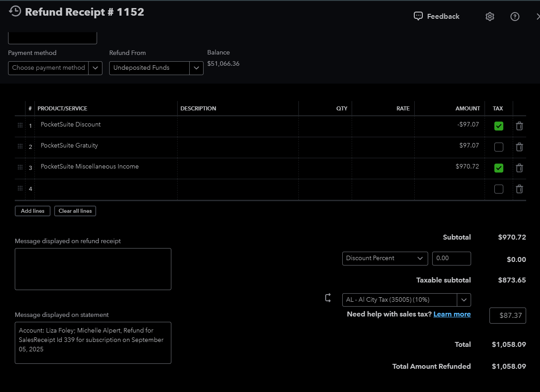
Task: Click Balance $51,066.36 value
Action: click(x=223, y=64)
